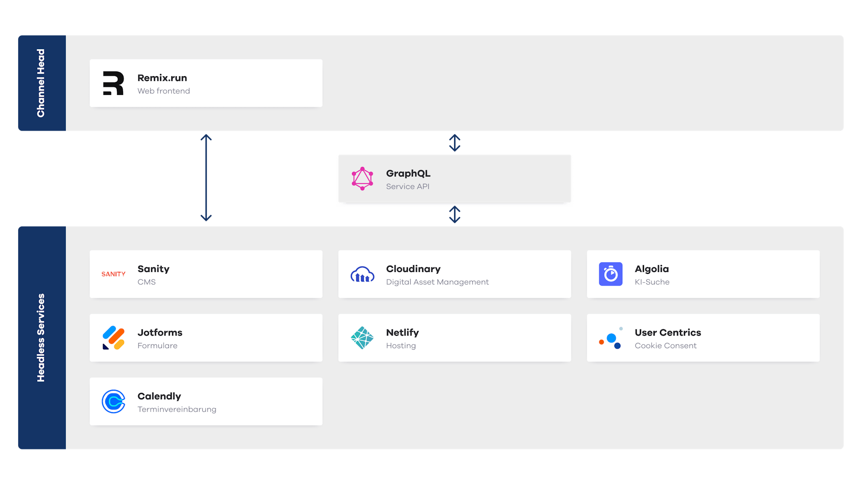Select the Calendly card title
The image size is (868, 488).
pos(159,396)
